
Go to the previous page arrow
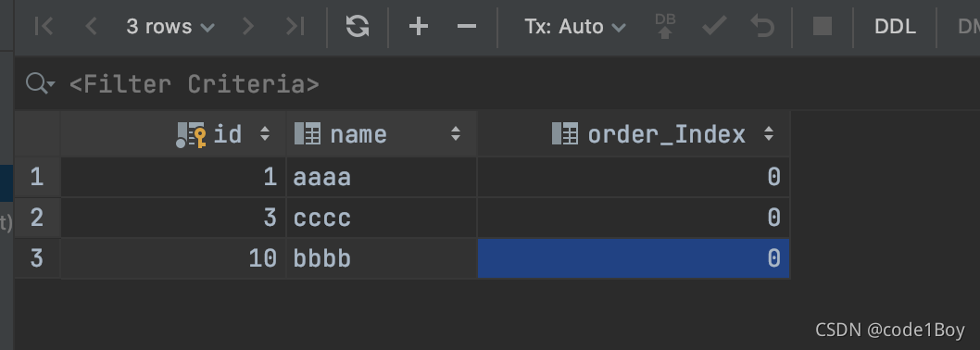pos(92,26)
